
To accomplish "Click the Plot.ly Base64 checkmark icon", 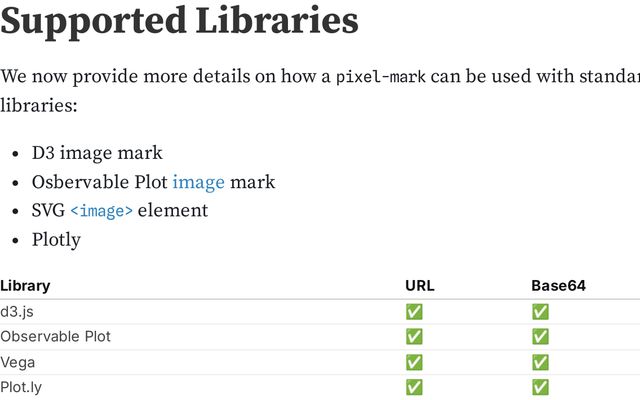I will point(540,387).
